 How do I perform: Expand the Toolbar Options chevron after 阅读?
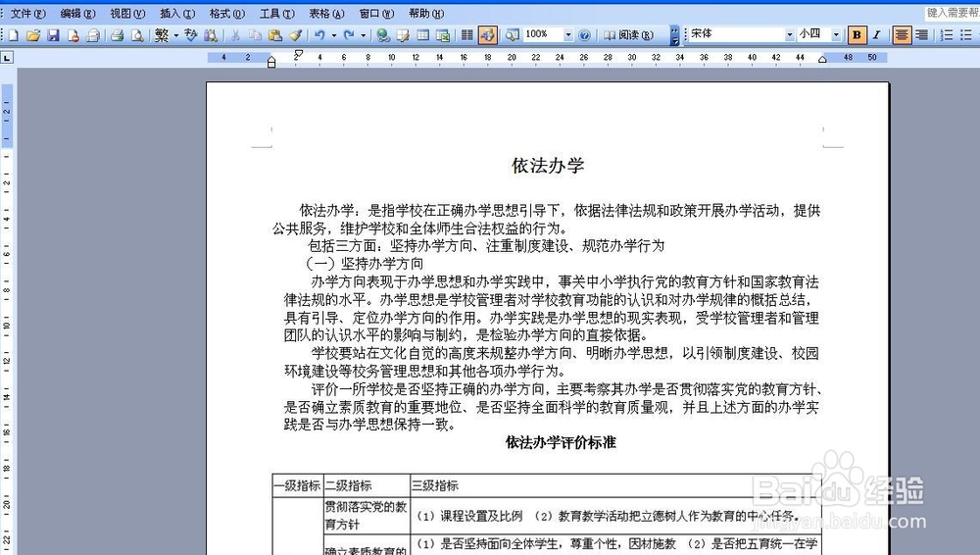(674, 35)
